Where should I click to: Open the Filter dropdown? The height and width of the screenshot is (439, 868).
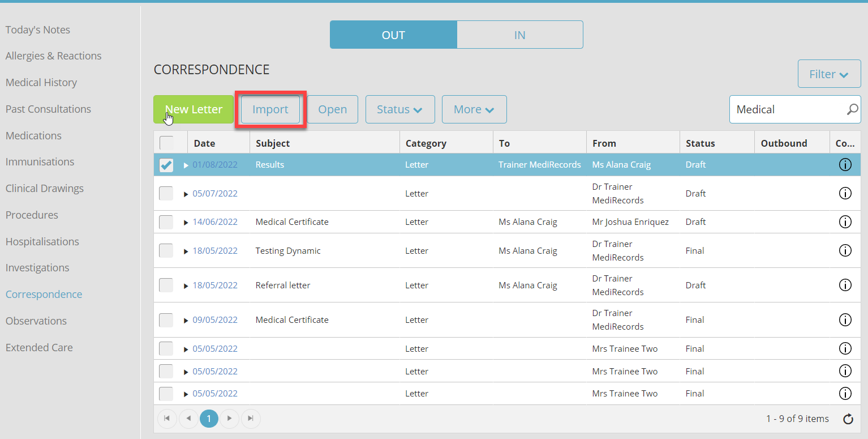829,74
